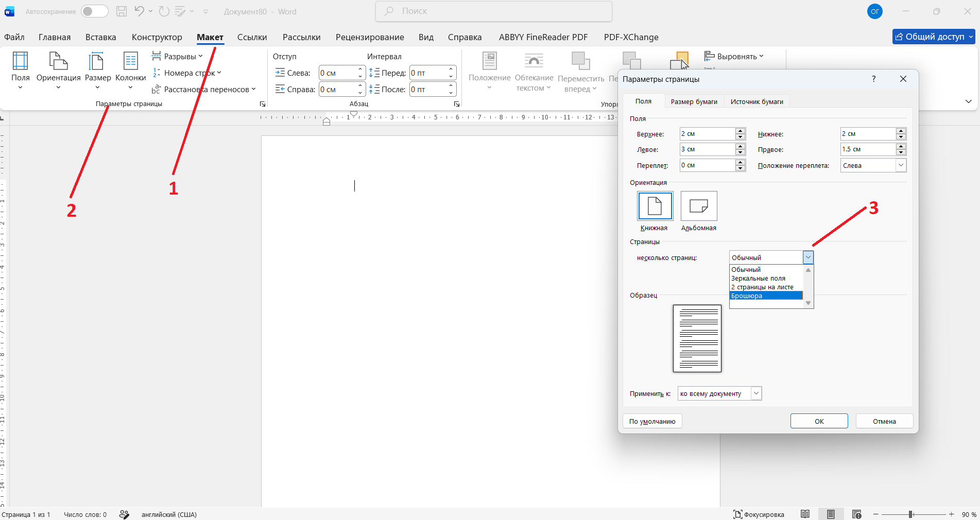This screenshot has width=980, height=520.
Task: Switch to the Главная ribbon tab
Action: (x=55, y=37)
